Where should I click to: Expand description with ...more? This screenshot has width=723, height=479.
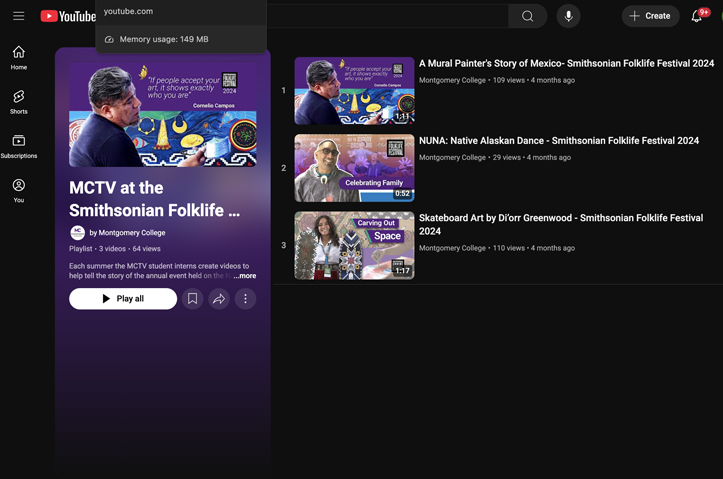245,276
